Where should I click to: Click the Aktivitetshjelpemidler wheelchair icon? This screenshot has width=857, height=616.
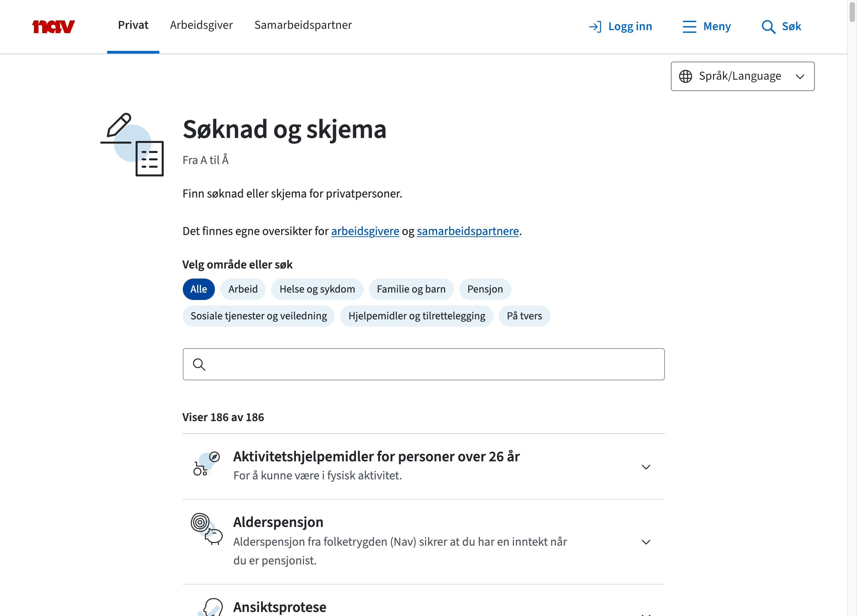[206, 463]
